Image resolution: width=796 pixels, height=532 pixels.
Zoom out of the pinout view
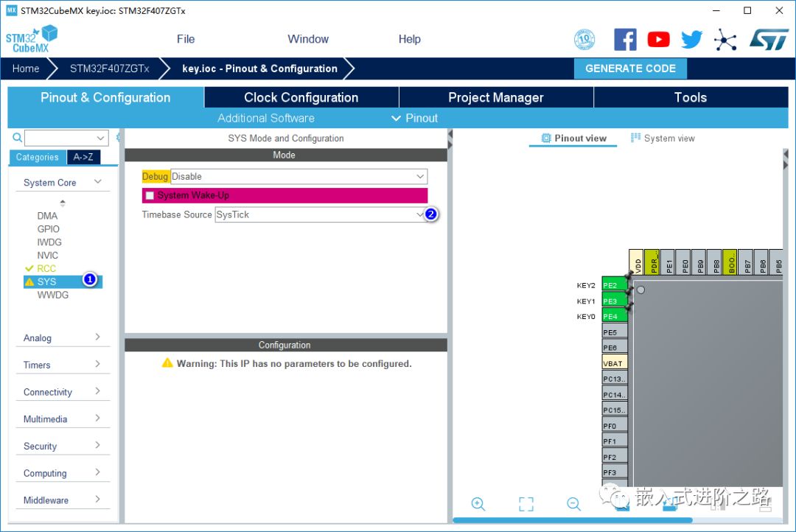pos(573,503)
